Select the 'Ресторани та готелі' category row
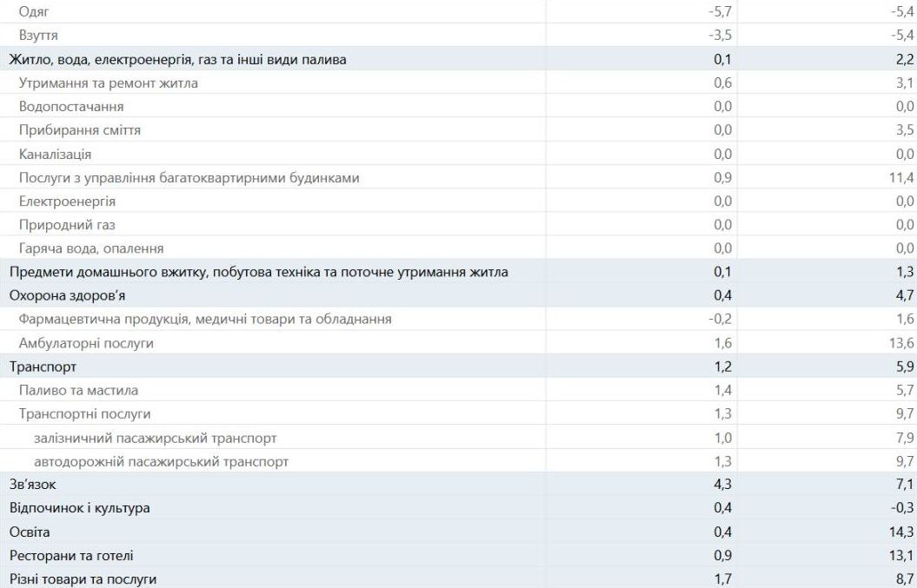Viewport: 917px width, 588px height. click(x=71, y=554)
